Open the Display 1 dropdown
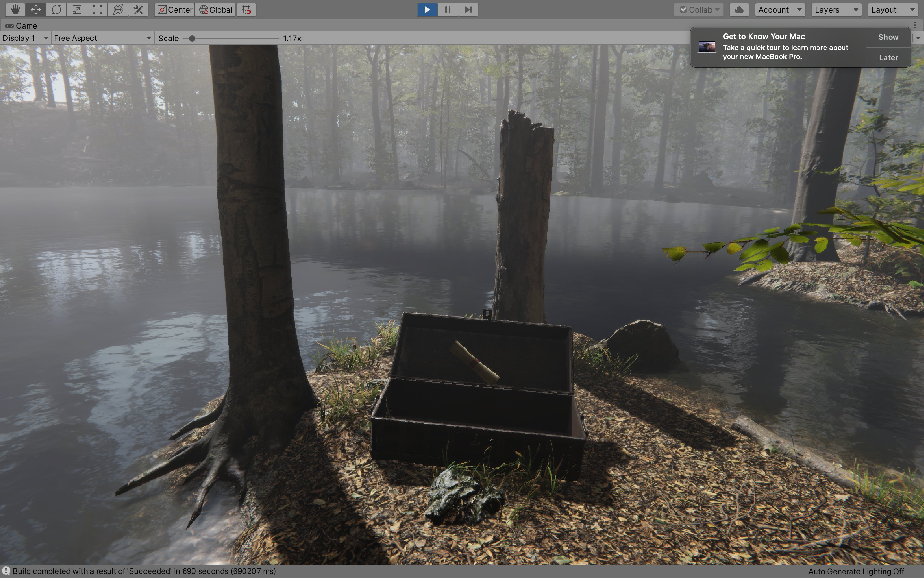This screenshot has width=924, height=578. tap(25, 38)
